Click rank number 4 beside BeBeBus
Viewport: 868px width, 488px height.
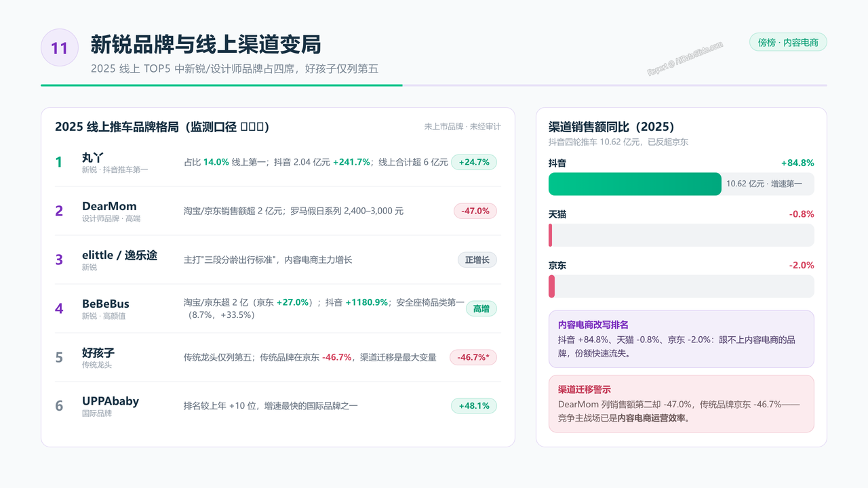click(59, 308)
